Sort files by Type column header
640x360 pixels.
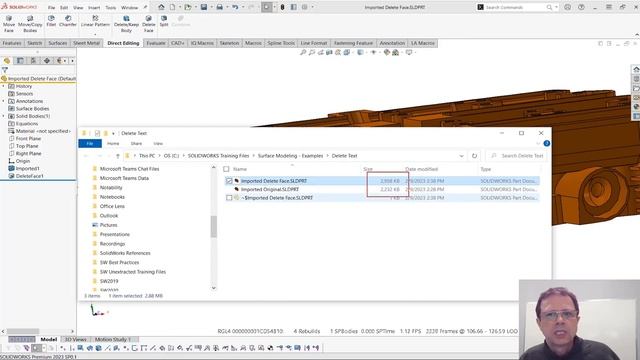486,169
